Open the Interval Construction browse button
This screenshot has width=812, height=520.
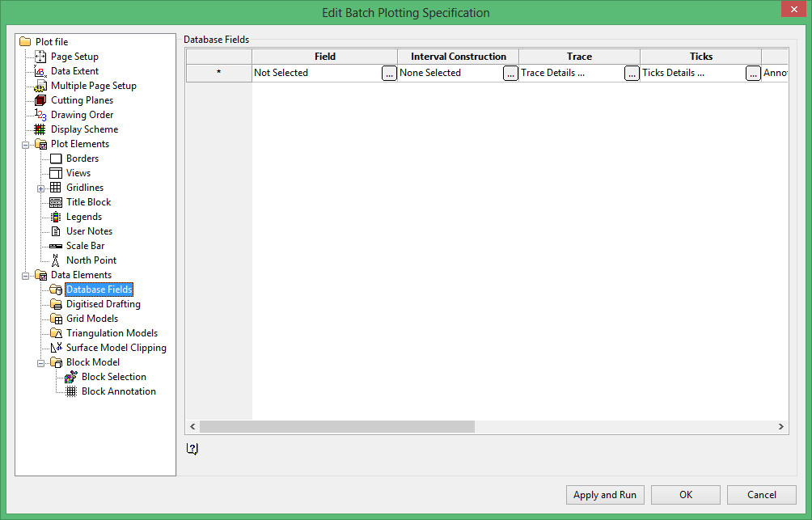click(510, 73)
